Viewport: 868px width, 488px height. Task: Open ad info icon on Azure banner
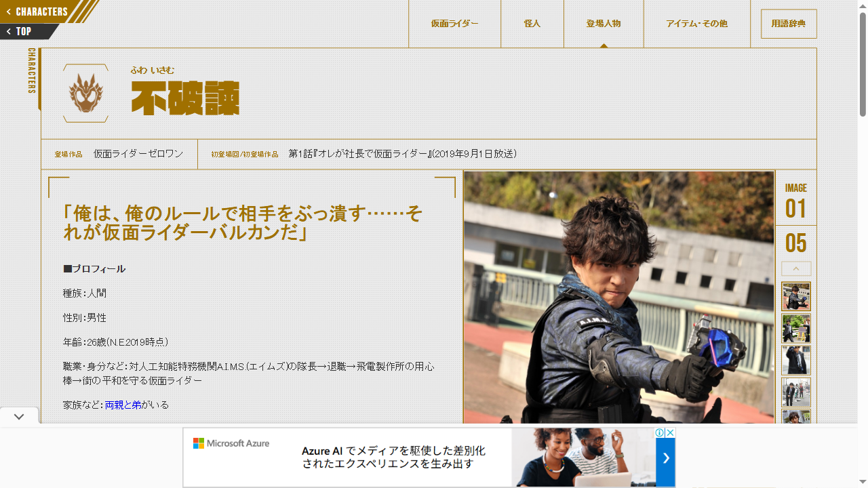660,432
